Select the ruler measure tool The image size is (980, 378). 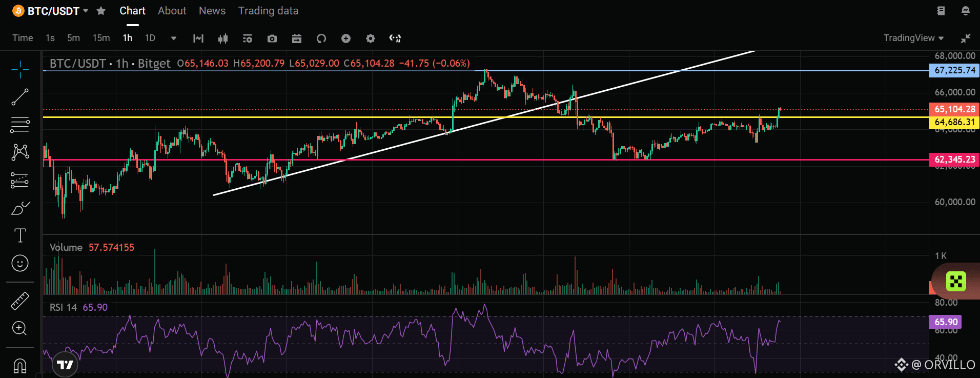pos(20,301)
